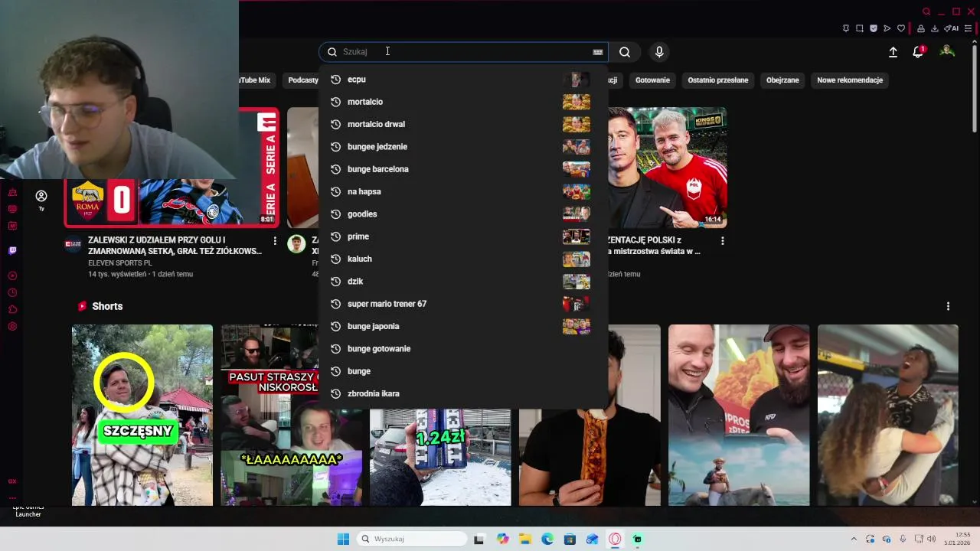Screen dimensions: 980x551
Task: Open options menu for Zalewski video
Action: (275, 241)
